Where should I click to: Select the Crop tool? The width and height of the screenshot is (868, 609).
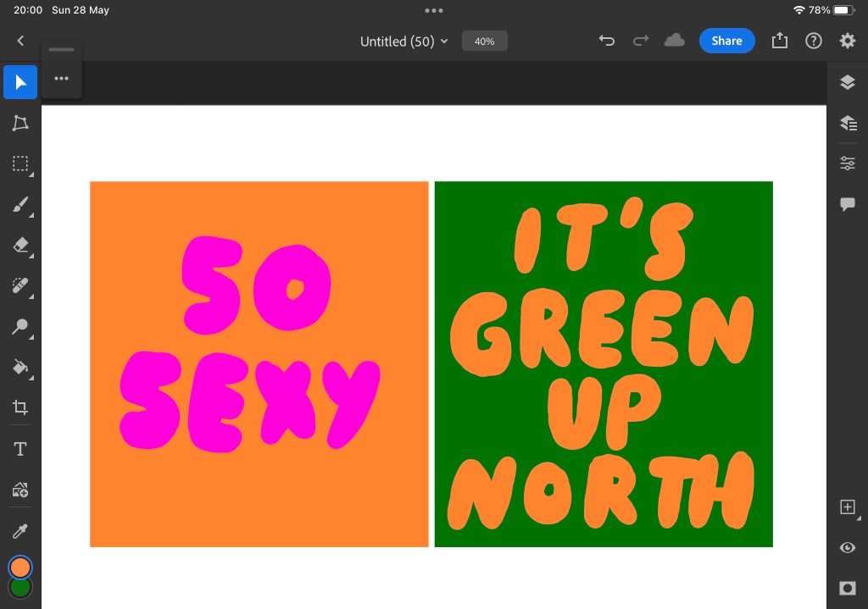(x=20, y=407)
